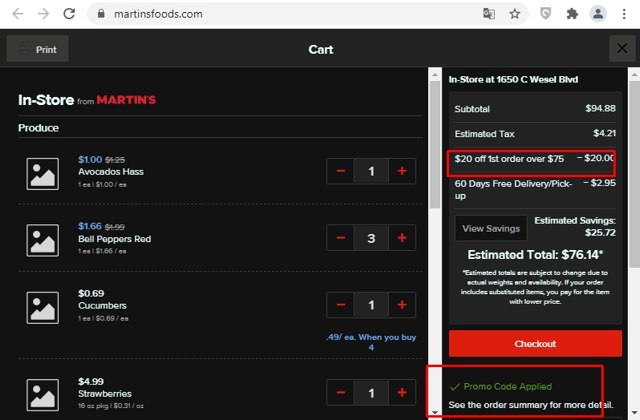Open Avocados Hass product thumbnail

point(43,174)
